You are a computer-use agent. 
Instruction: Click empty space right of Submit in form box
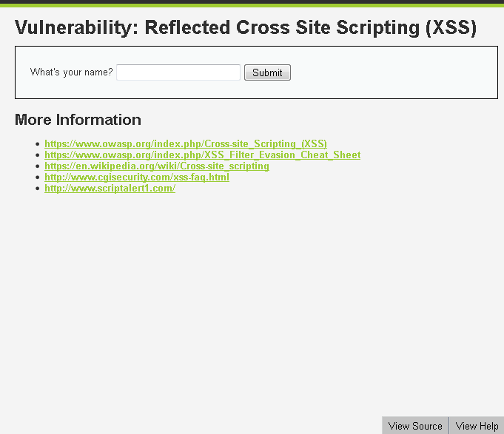[x=392, y=72]
